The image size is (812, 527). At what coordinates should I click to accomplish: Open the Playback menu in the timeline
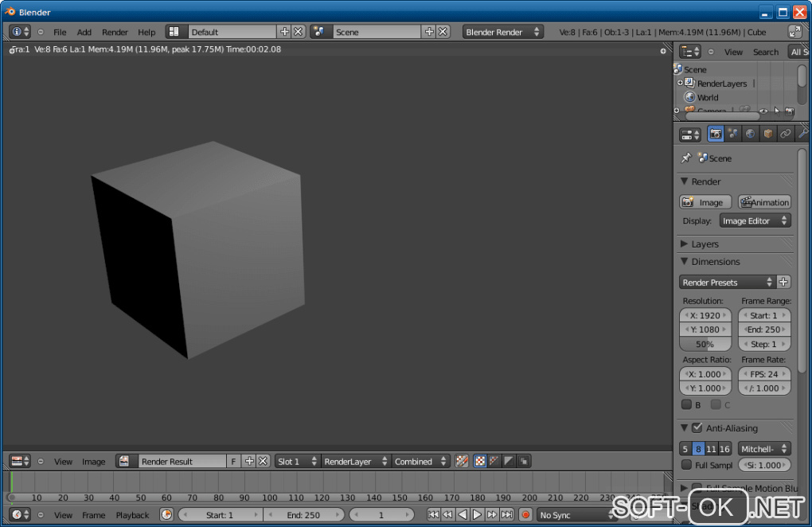132,515
